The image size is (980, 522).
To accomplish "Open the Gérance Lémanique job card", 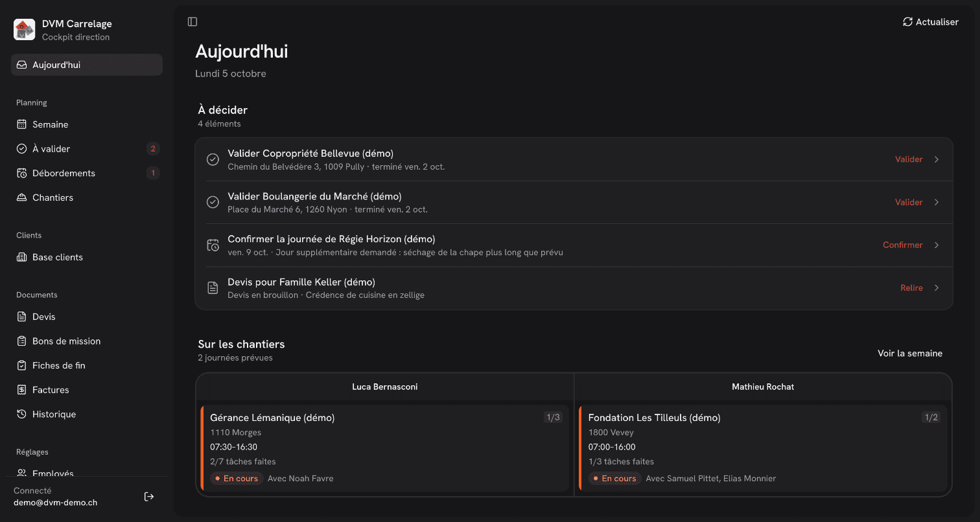I will point(385,448).
